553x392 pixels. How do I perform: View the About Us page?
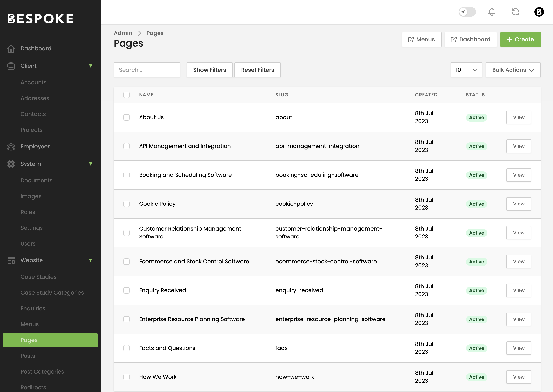coord(519,117)
